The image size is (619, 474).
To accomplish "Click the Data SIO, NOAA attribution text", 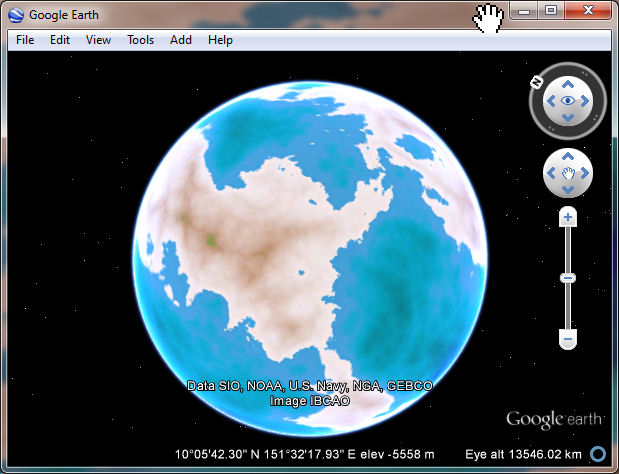I will [x=310, y=386].
